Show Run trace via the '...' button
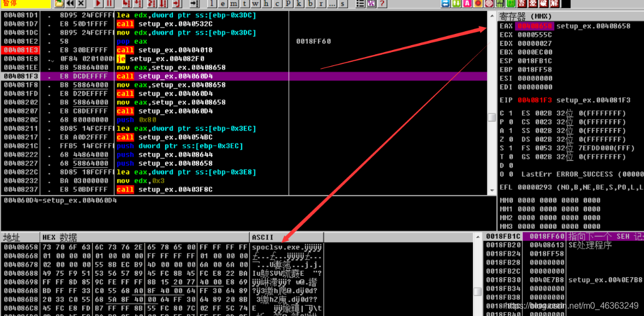The image size is (644, 316). coord(332,4)
